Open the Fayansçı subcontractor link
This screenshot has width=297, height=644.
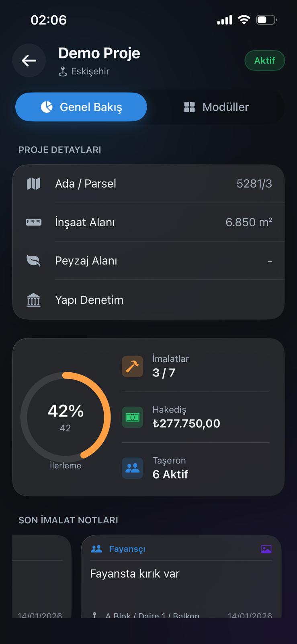[127, 549]
